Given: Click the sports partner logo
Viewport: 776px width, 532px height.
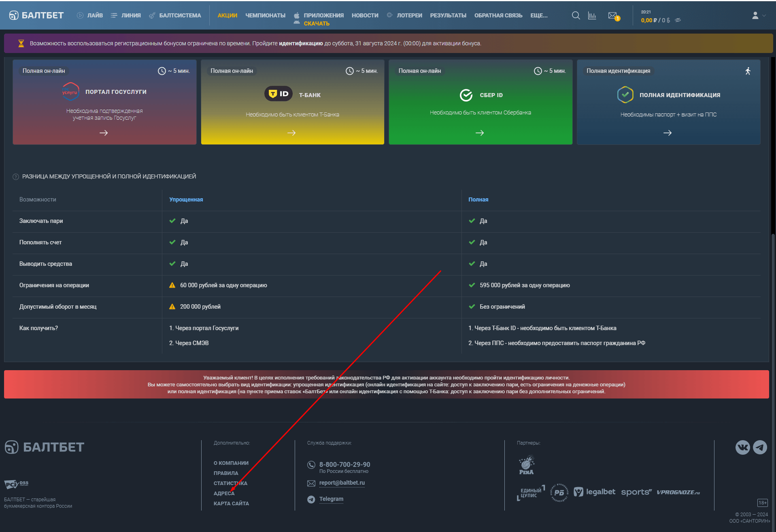Looking at the screenshot, I should 636,492.
